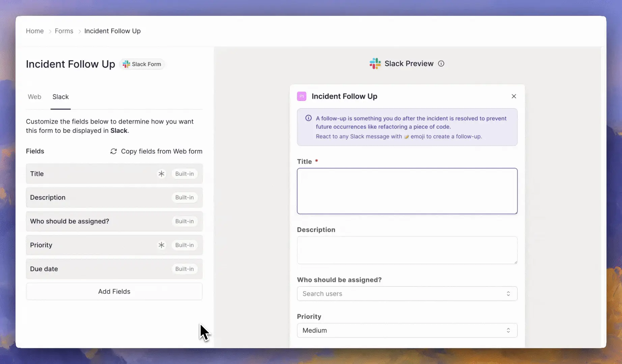This screenshot has height=364, width=622.
Task: Click the required asterisk on Title field
Action: 162,174
